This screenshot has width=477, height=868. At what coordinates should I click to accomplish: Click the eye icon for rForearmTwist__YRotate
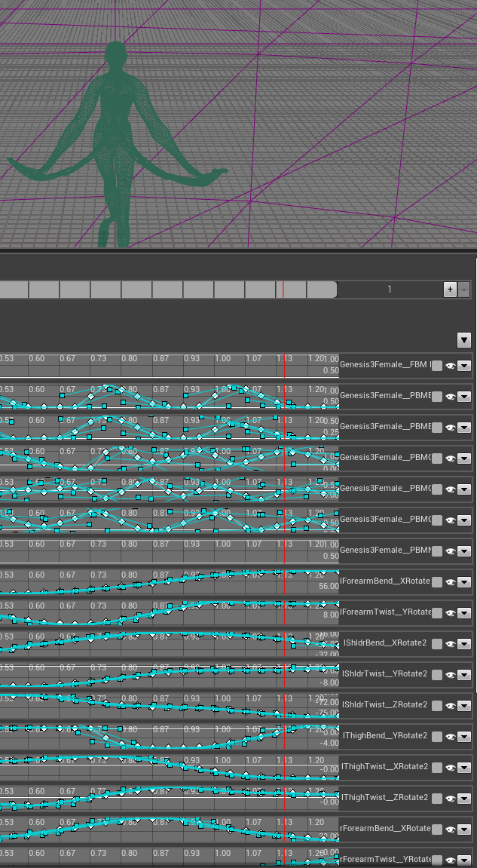point(451,860)
